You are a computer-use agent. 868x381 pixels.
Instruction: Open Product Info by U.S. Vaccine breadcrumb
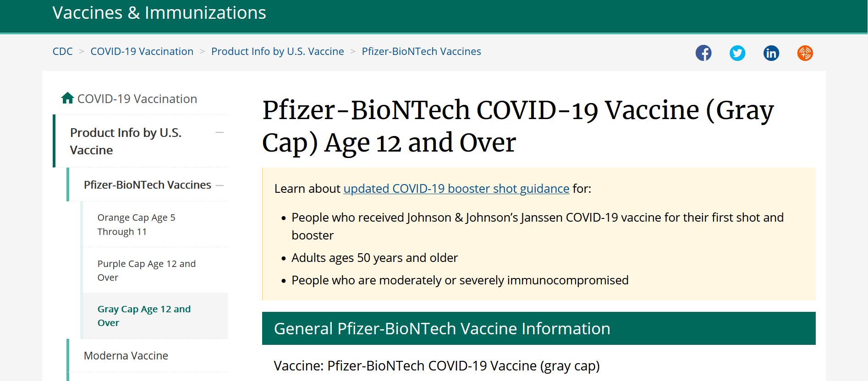(278, 51)
